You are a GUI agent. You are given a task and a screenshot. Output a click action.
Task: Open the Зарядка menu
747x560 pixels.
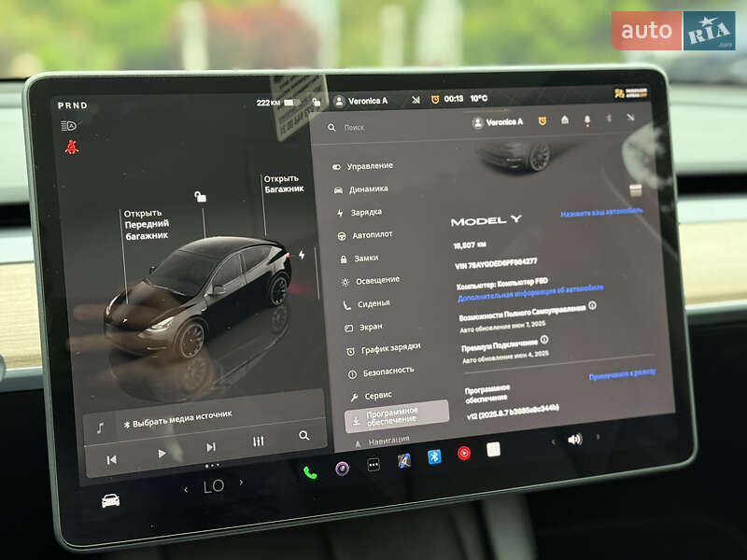point(359,213)
